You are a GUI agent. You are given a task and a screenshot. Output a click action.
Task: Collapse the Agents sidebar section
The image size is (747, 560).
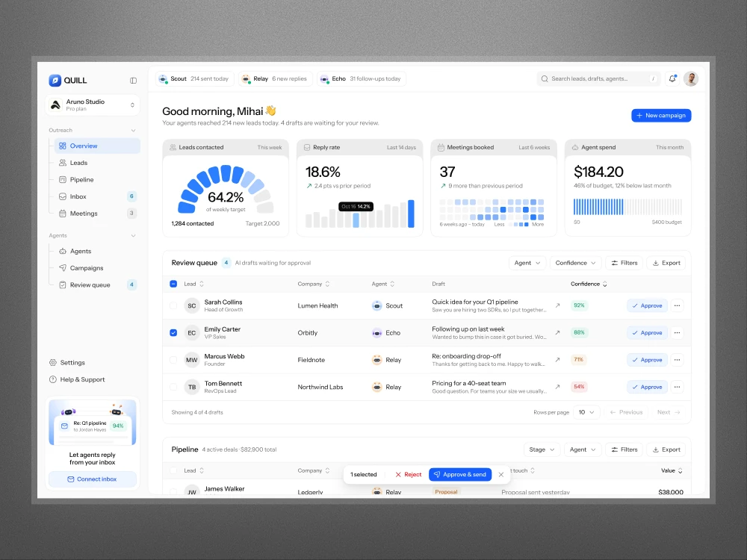point(134,236)
